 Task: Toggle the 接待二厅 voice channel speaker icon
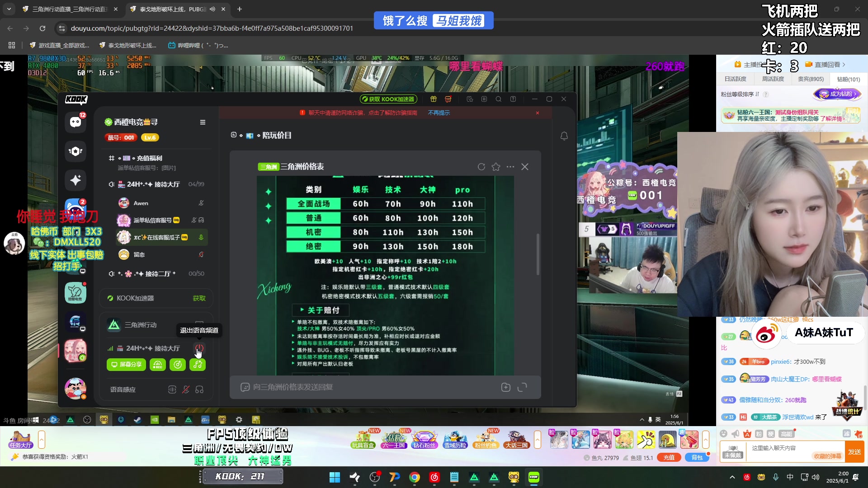(111, 274)
